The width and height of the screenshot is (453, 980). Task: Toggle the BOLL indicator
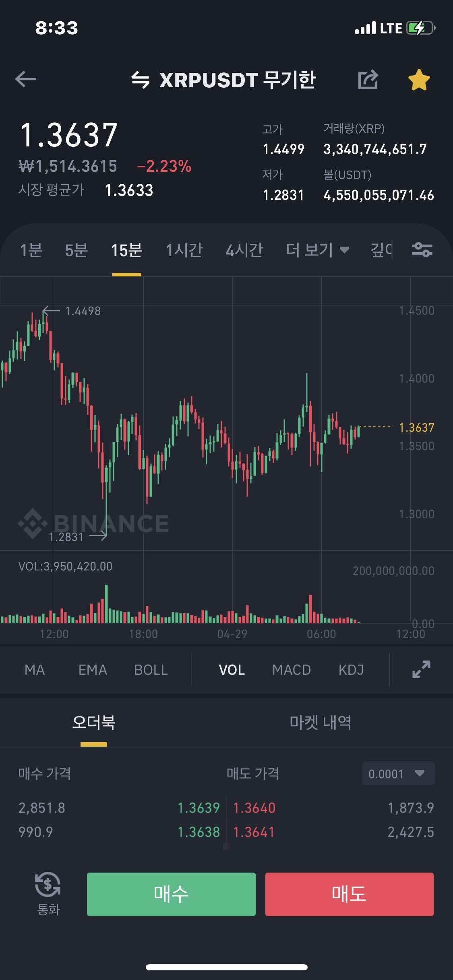tap(151, 670)
